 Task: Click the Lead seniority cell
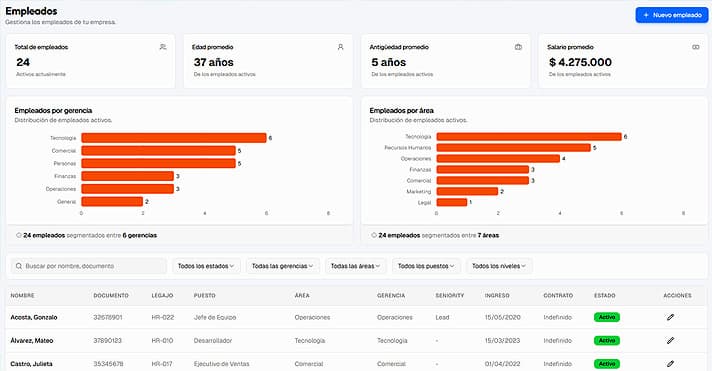pyautogui.click(x=442, y=317)
